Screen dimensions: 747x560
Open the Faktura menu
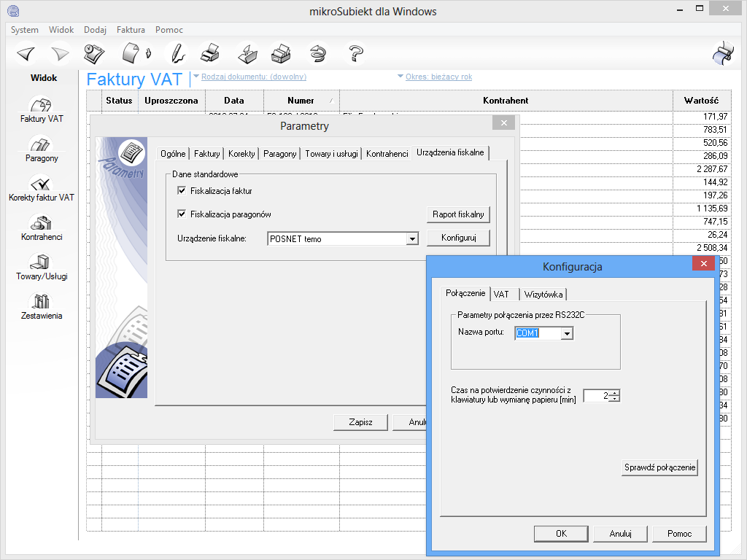[131, 30]
